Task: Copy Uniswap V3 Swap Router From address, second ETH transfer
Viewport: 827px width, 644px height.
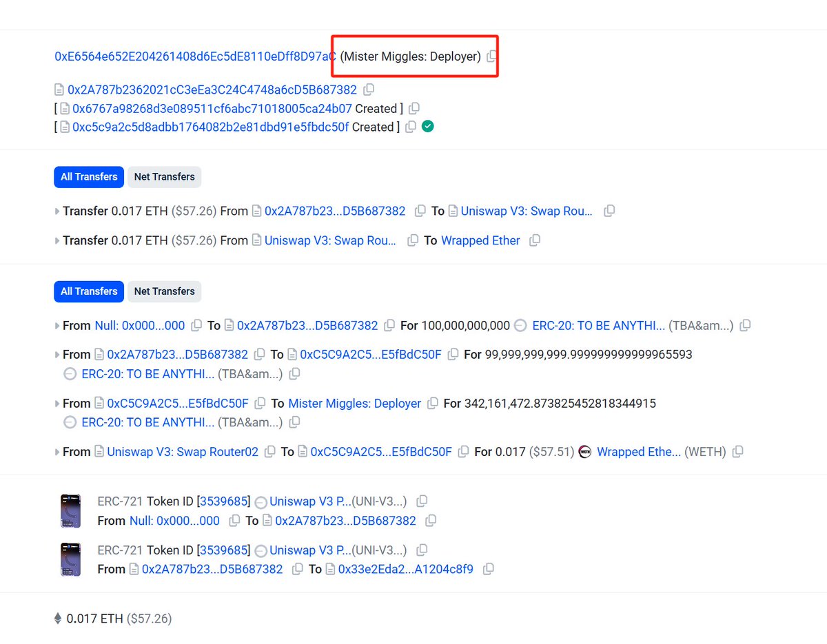Action: [413, 241]
